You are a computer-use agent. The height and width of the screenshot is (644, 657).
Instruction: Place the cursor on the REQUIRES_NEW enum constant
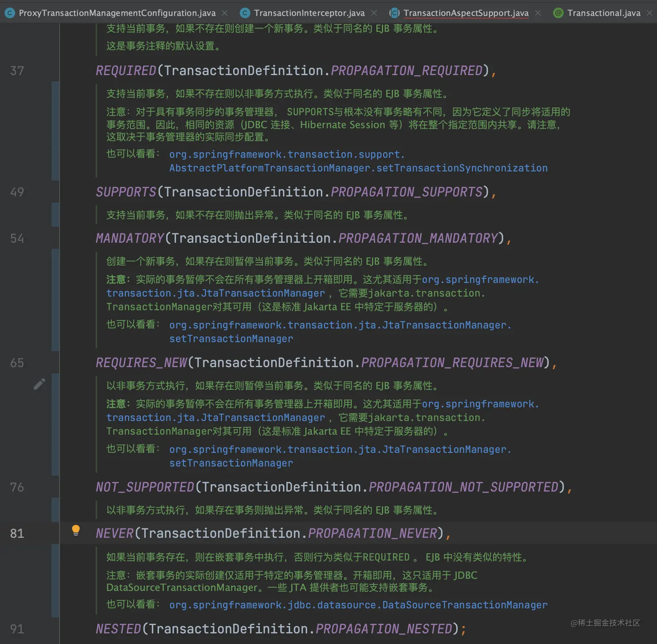[x=141, y=362]
